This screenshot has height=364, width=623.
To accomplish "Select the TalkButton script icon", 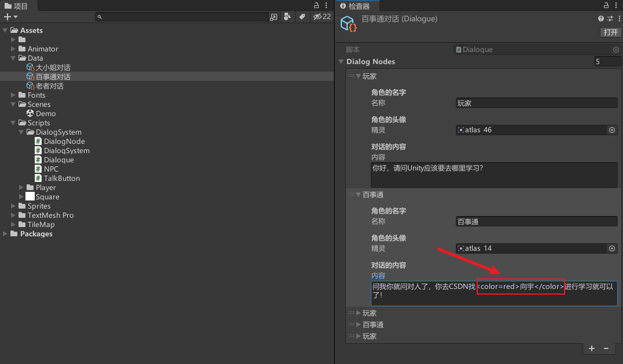I will 38,178.
